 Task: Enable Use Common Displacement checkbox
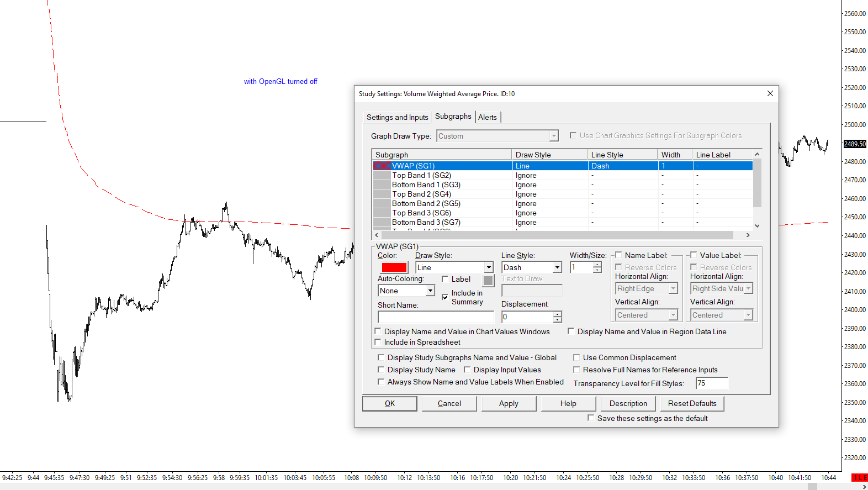pos(576,357)
